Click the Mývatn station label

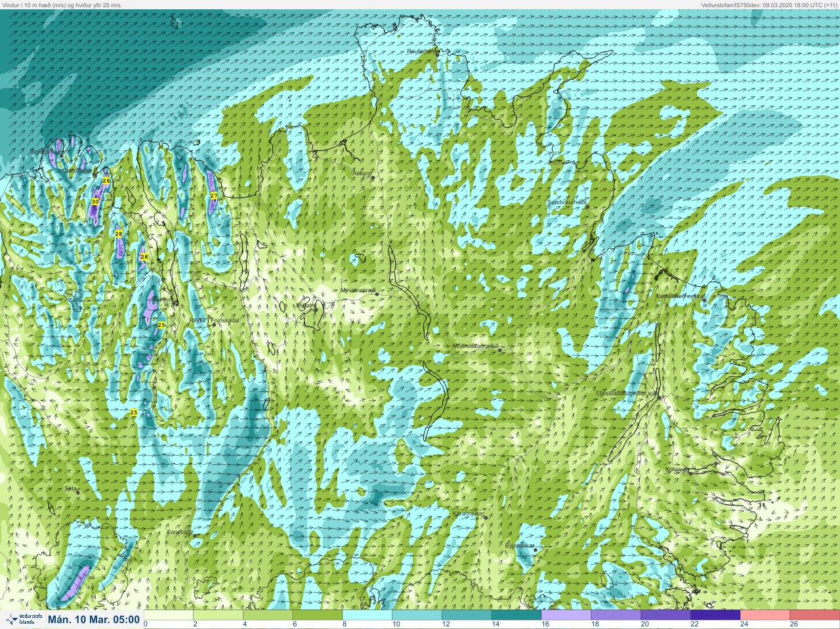tap(306, 305)
